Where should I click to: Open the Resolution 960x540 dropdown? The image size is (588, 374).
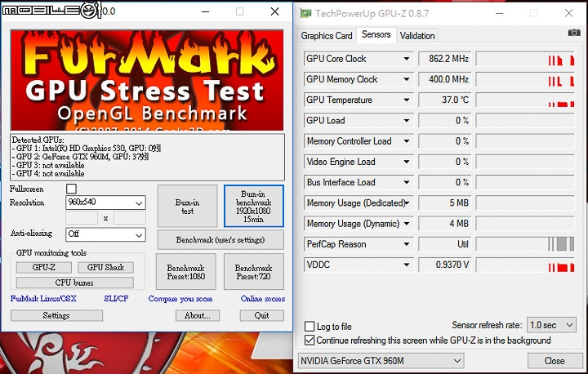pos(105,203)
